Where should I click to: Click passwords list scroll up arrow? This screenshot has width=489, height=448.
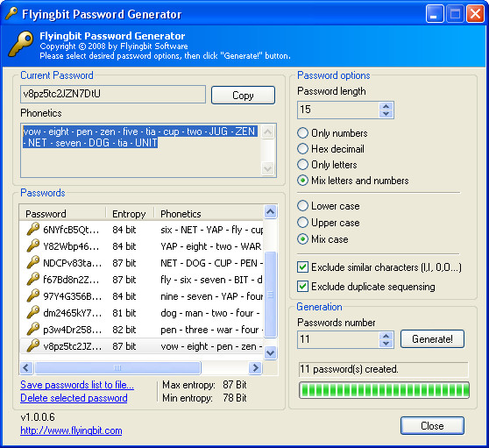271,212
